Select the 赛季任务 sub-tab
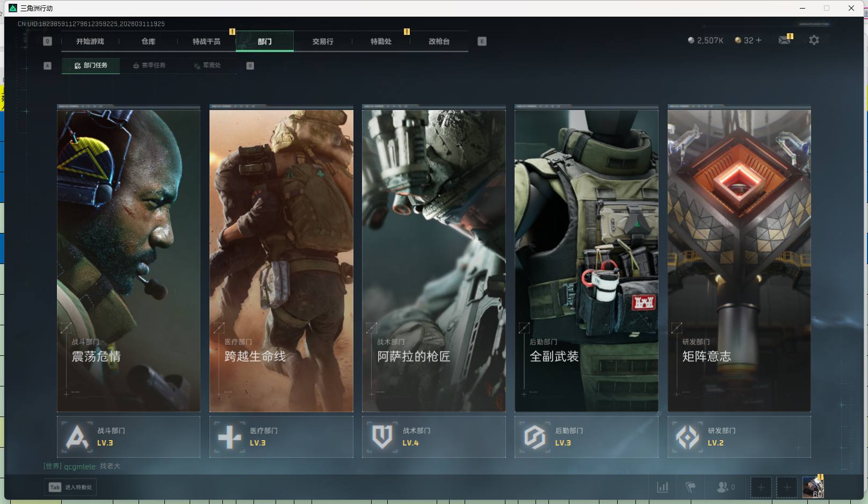 click(149, 65)
